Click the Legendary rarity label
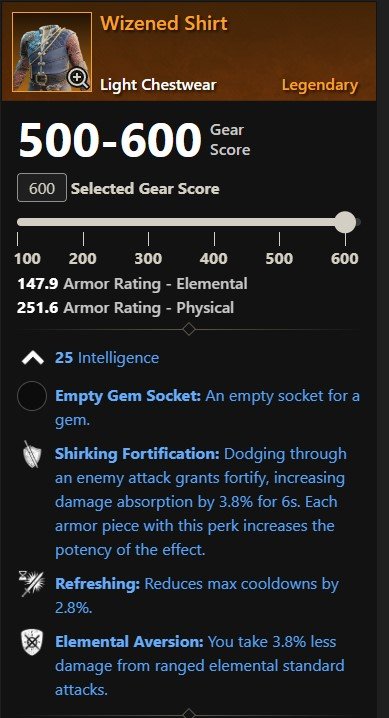Image resolution: width=389 pixels, height=718 pixels. click(x=320, y=85)
